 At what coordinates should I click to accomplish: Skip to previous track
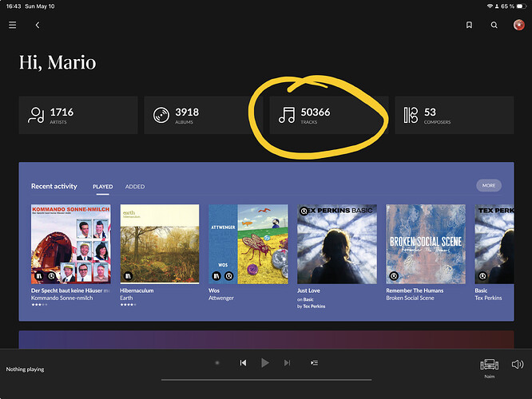(x=243, y=363)
